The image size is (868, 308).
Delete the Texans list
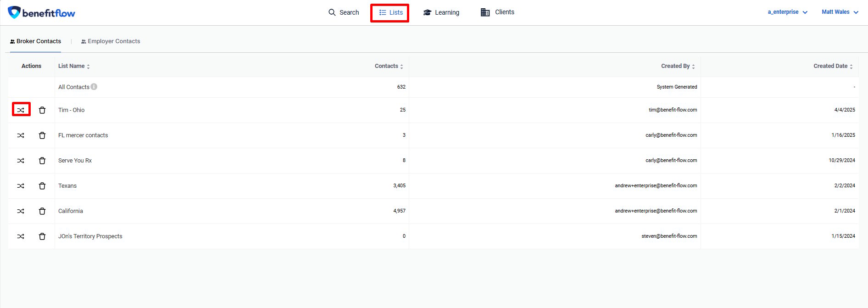[42, 186]
